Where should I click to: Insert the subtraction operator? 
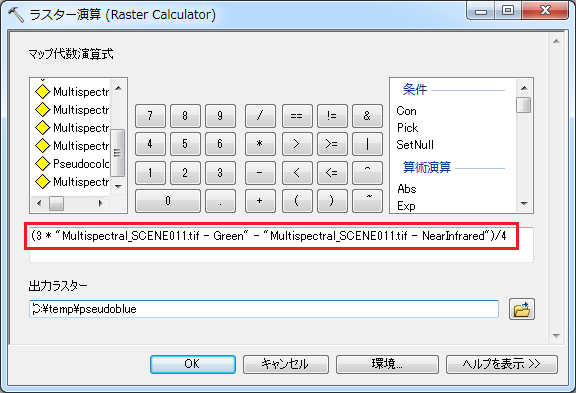[x=260, y=172]
